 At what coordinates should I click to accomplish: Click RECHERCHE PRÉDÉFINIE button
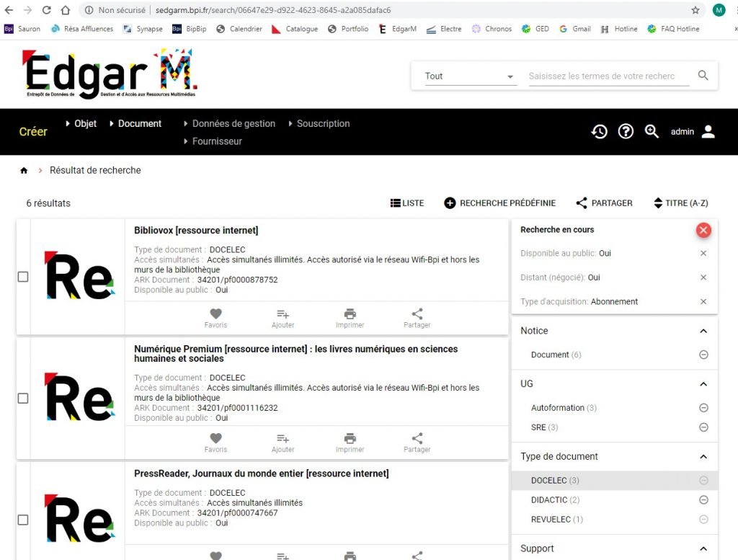tap(500, 203)
